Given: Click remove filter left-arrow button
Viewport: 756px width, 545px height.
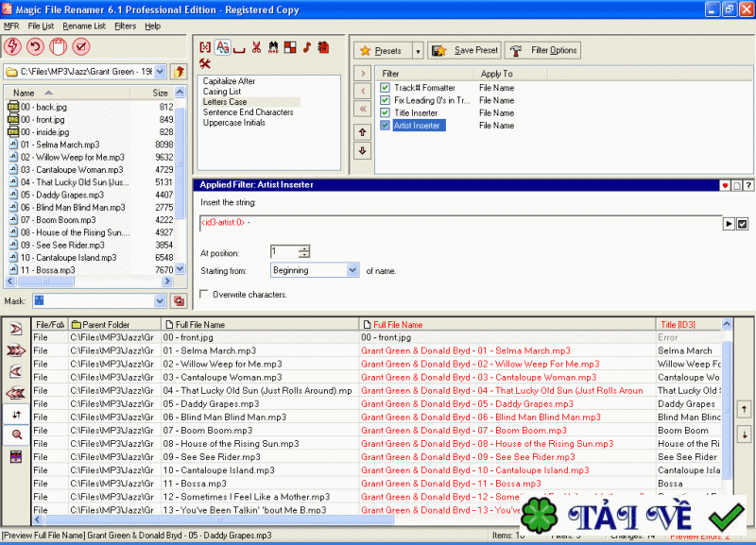Looking at the screenshot, I should click(363, 91).
